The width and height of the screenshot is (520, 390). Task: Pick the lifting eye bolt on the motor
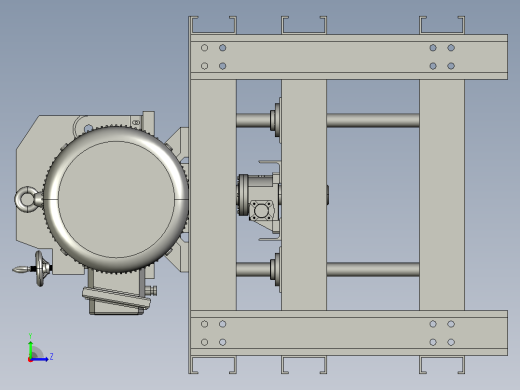pyautogui.click(x=27, y=199)
